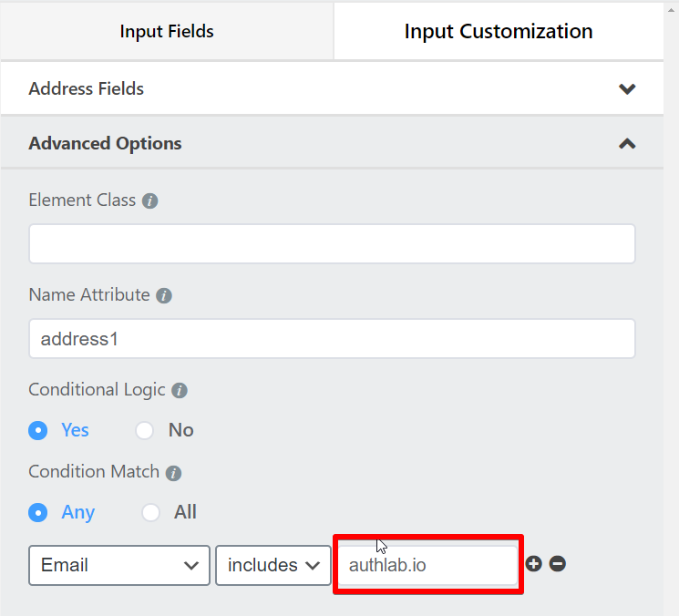Select No for Conditional Logic
Image resolution: width=679 pixels, height=616 pixels.
145,430
